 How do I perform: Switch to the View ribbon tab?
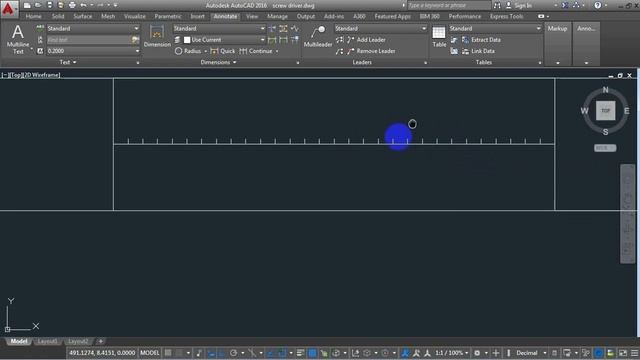click(x=252, y=16)
